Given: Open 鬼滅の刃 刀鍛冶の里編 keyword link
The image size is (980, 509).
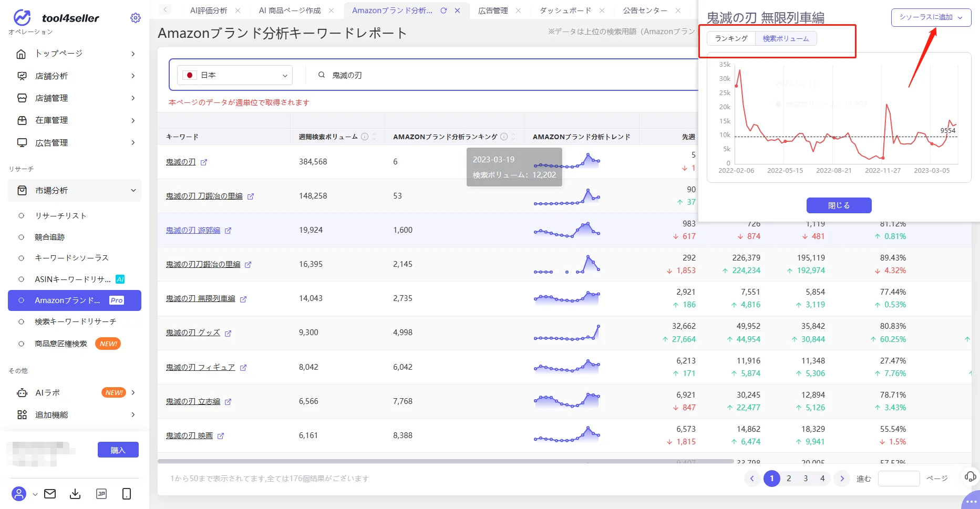Looking at the screenshot, I should [x=204, y=196].
